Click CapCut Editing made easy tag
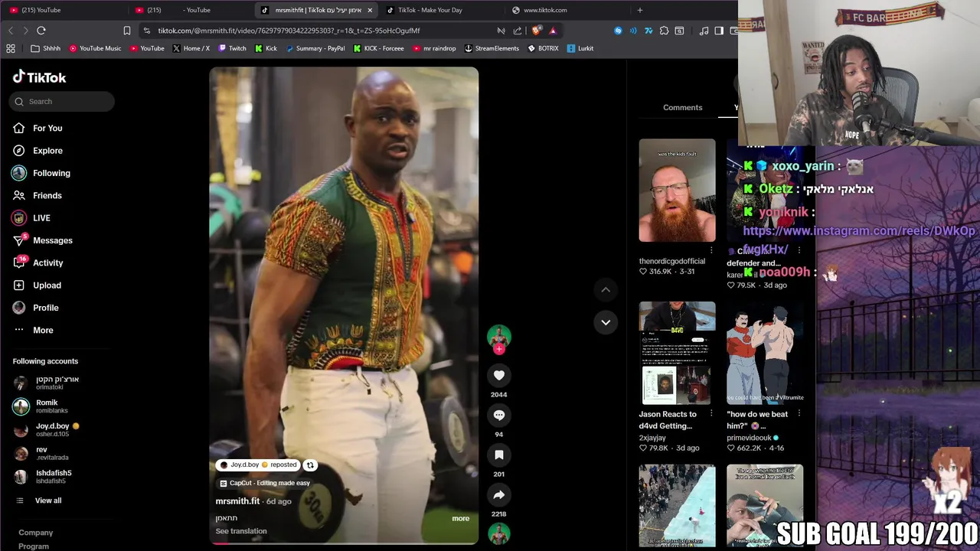This screenshot has height=551, width=980. [x=265, y=483]
